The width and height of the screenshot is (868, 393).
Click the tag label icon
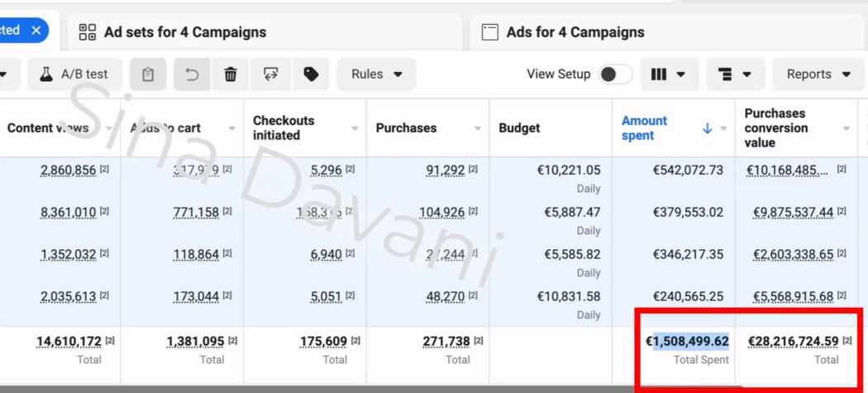pos(311,74)
